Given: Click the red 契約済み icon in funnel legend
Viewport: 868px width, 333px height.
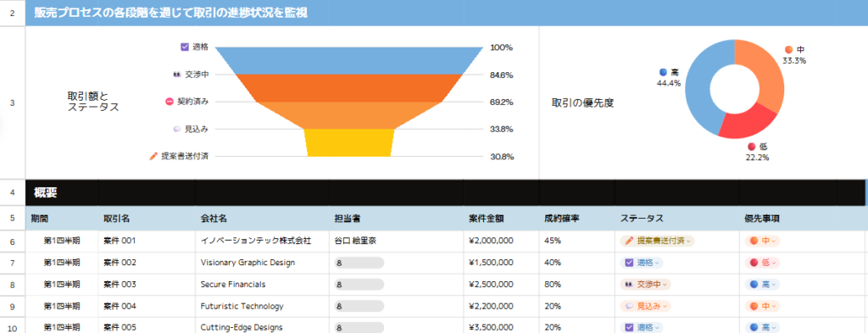Looking at the screenshot, I should point(170,102).
